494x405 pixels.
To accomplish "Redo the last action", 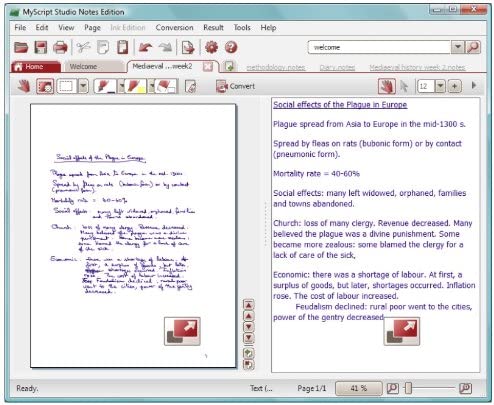I will [x=165, y=47].
